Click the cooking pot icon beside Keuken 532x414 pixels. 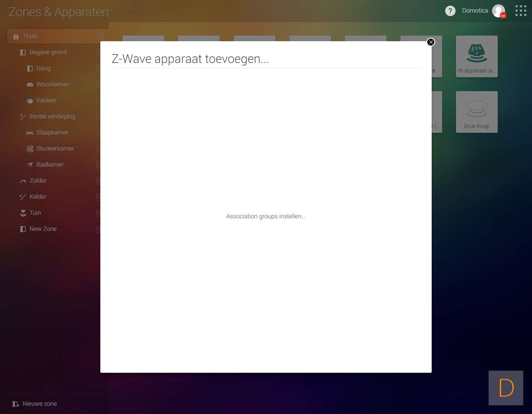click(x=30, y=101)
